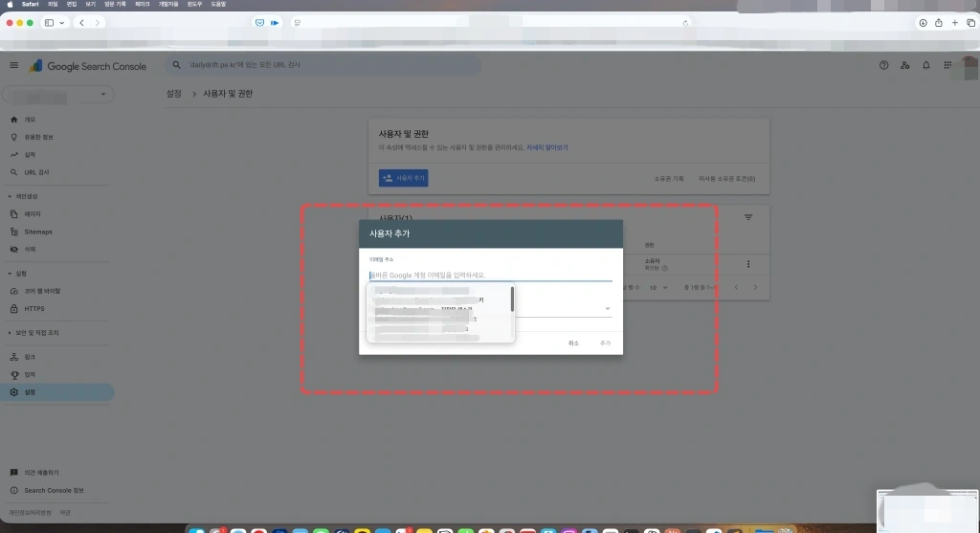This screenshot has height=533, width=980.
Task: Open the rows-per-page dropdown
Action: coord(657,287)
